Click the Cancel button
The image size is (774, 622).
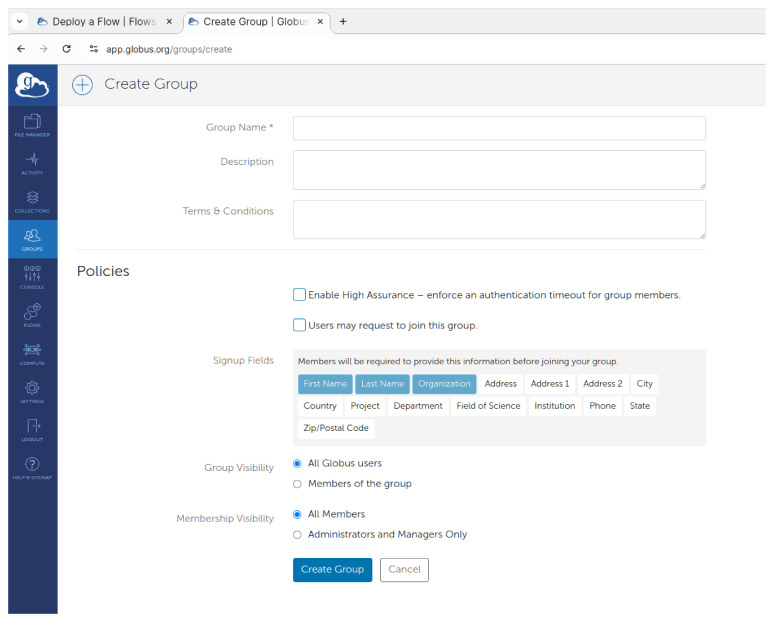pos(404,570)
